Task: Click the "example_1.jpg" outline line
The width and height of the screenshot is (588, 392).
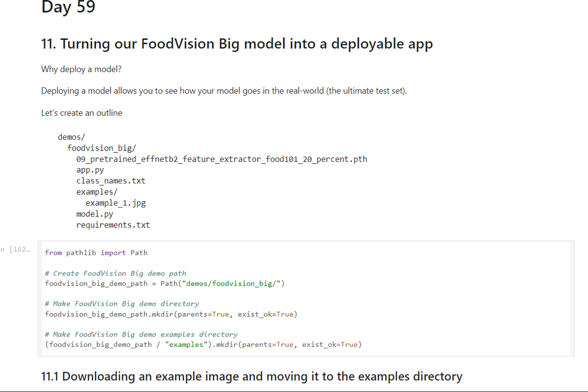Action: [x=116, y=203]
